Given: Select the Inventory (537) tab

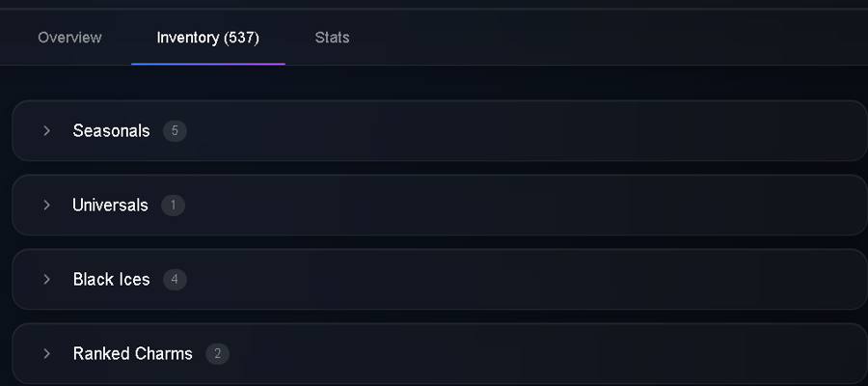Looking at the screenshot, I should point(208,38).
